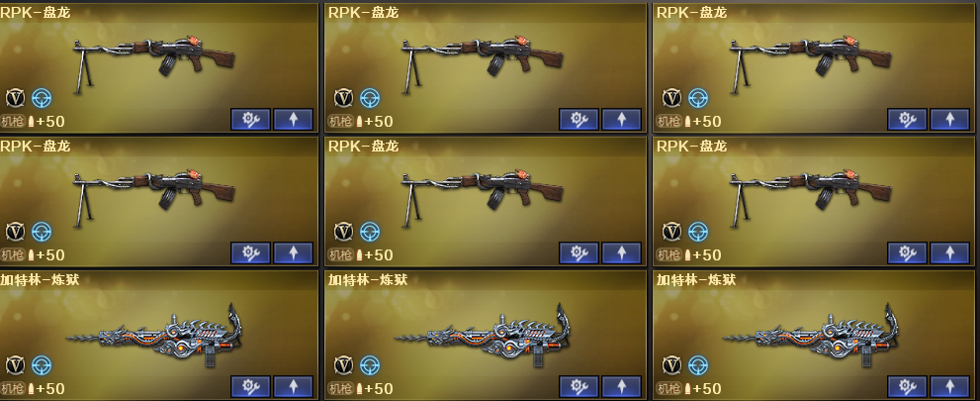Select RPK machine gun image in first-row right card
This screenshot has width=980, height=401.
click(810, 62)
